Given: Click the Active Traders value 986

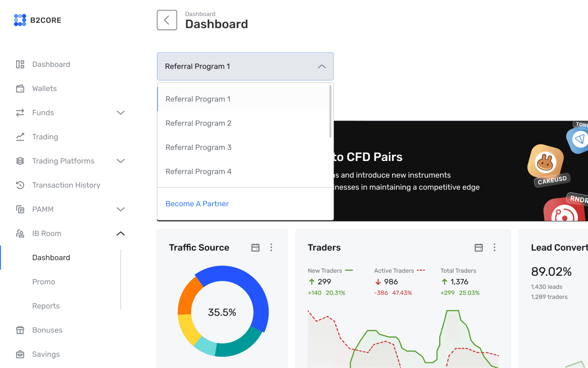Looking at the screenshot, I should [391, 282].
